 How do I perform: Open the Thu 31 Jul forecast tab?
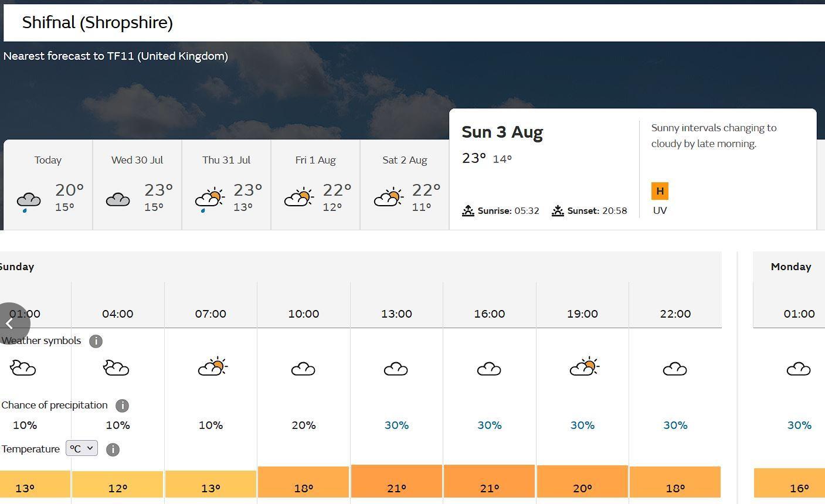point(226,185)
